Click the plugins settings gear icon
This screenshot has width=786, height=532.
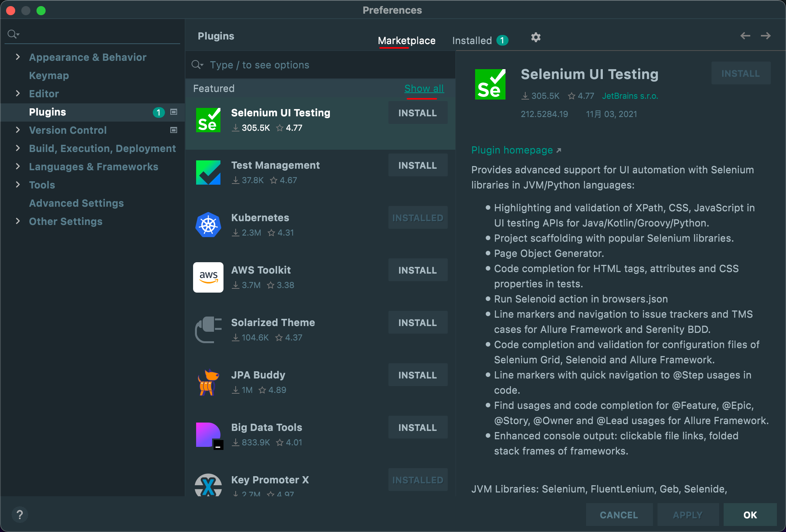536,37
